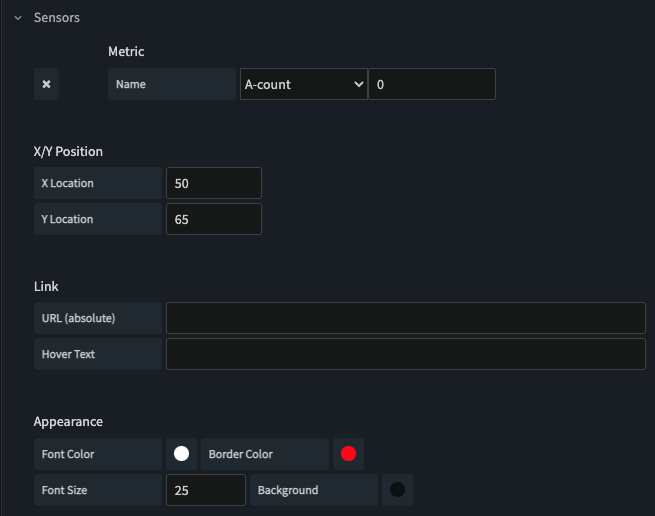Collapse the Sensors section chevron
This screenshot has width=655, height=516.
coord(18,18)
